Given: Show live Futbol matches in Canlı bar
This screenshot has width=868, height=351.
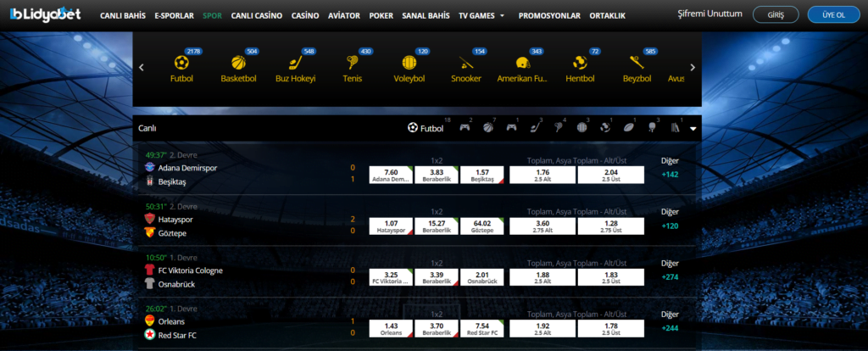Looking at the screenshot, I should pos(426,128).
